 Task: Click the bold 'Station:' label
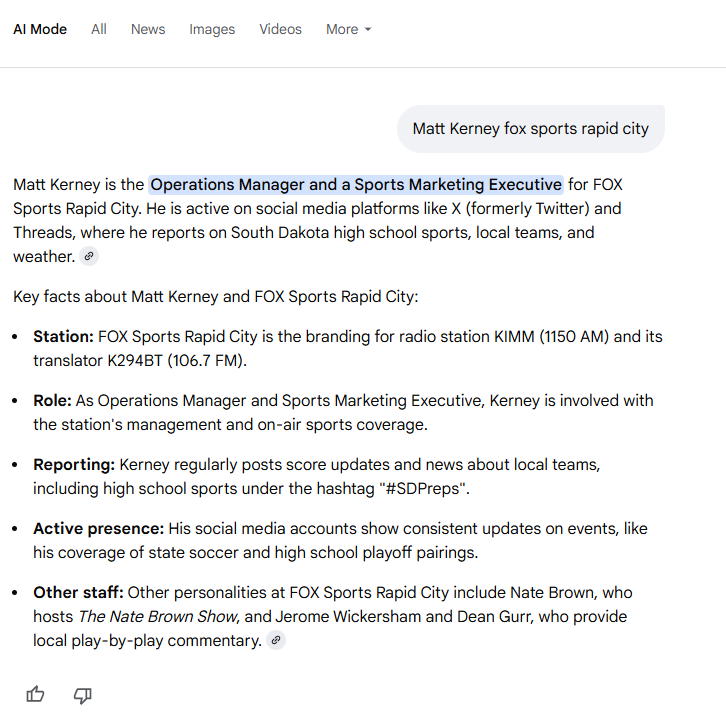pos(63,337)
